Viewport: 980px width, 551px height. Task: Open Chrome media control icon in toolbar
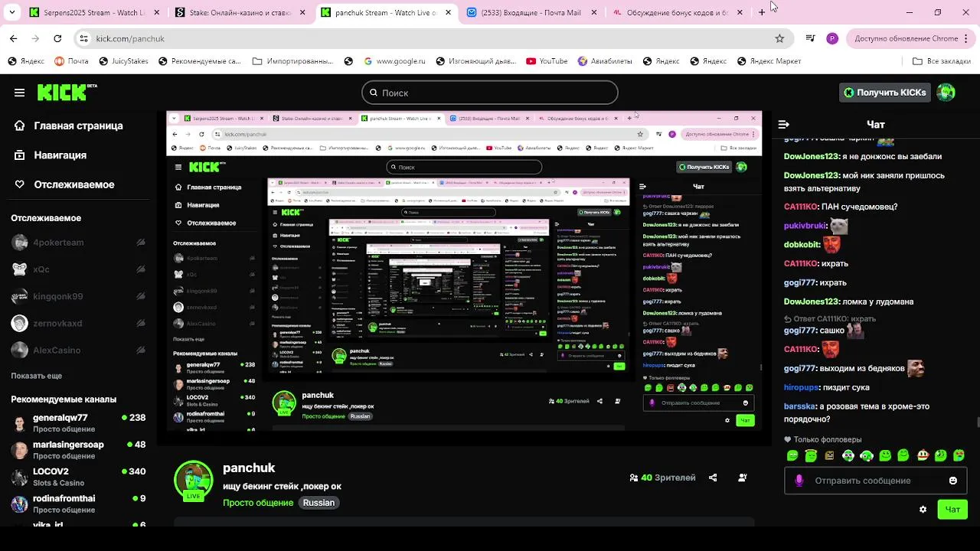coord(810,38)
